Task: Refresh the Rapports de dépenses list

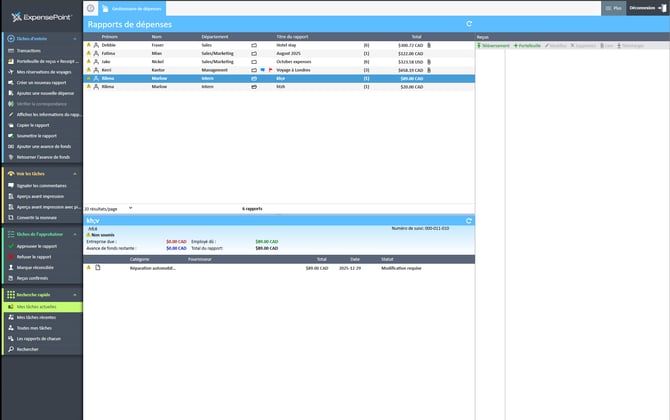Action: [x=469, y=23]
